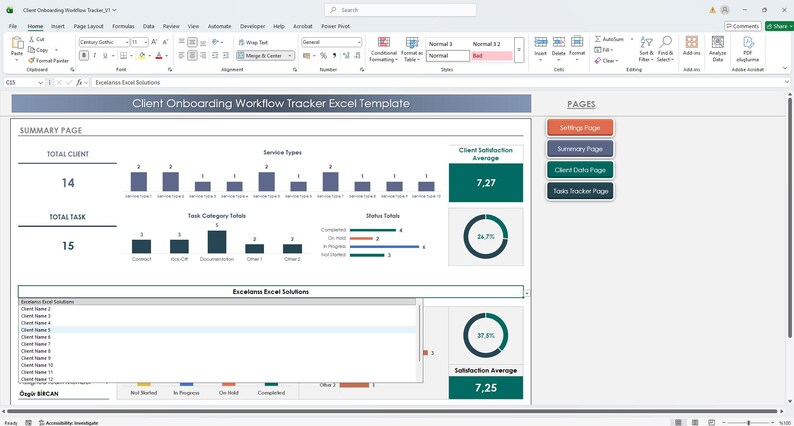Click the Increase Indent icon
Image resolution: width=794 pixels, height=426 pixels.
[x=226, y=56]
